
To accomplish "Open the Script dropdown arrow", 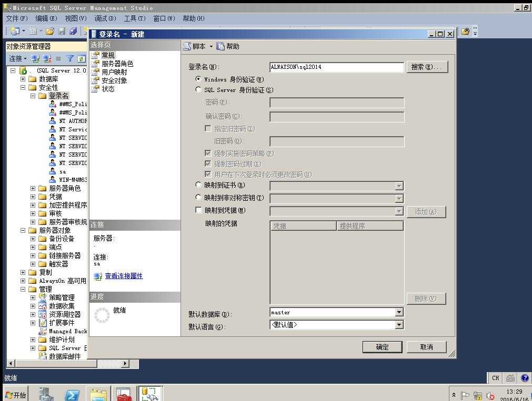I will click(211, 46).
